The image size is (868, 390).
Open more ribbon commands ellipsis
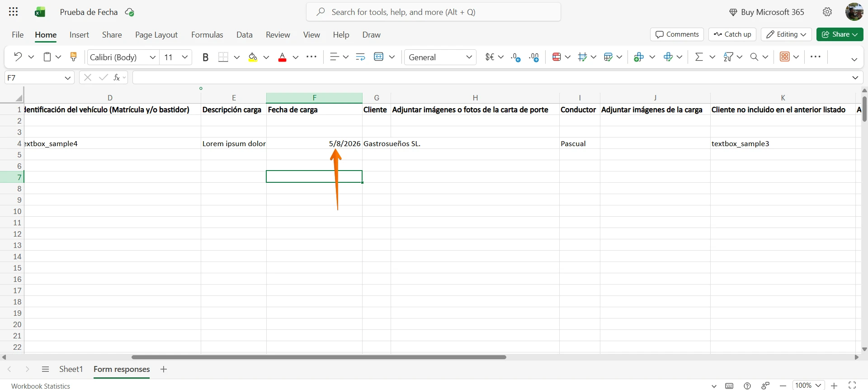tap(816, 57)
